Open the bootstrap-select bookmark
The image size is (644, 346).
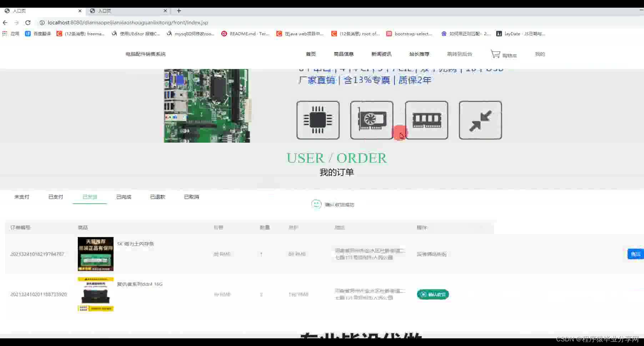tap(409, 34)
